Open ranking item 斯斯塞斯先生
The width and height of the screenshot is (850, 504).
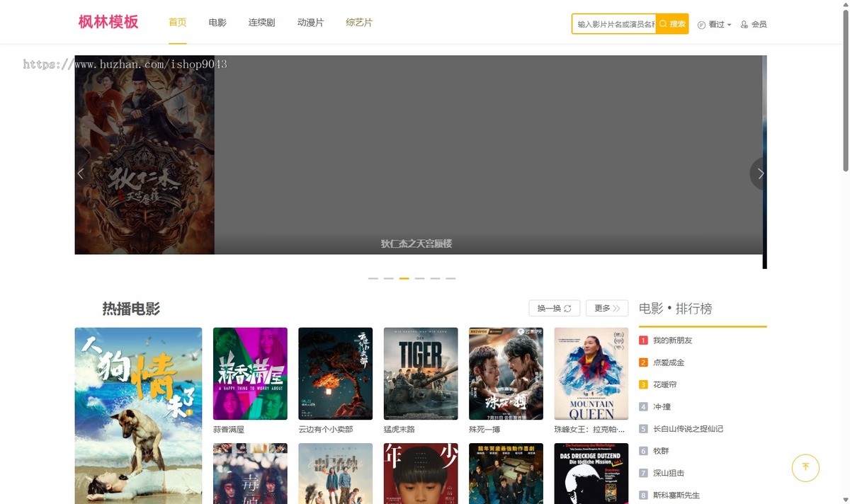tap(676, 496)
